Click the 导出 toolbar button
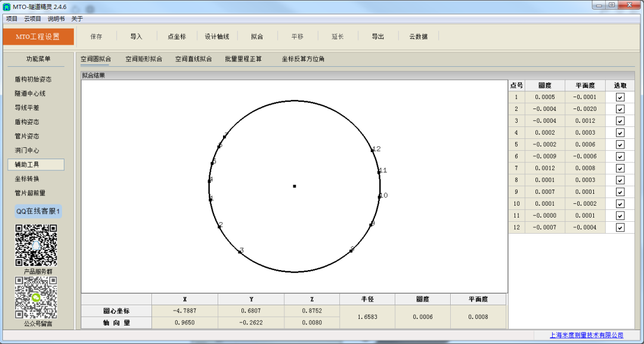Image resolution: width=644 pixels, height=344 pixels. pyautogui.click(x=378, y=36)
